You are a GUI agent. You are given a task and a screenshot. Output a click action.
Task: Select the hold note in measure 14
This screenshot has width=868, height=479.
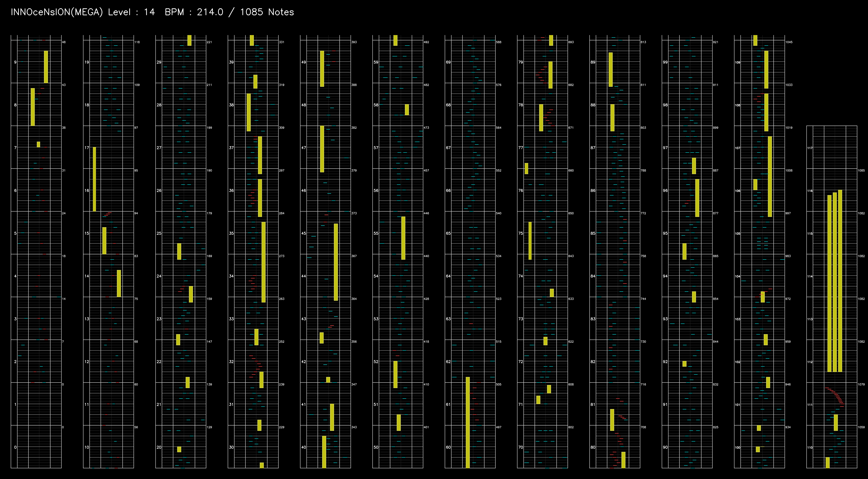[x=119, y=283]
